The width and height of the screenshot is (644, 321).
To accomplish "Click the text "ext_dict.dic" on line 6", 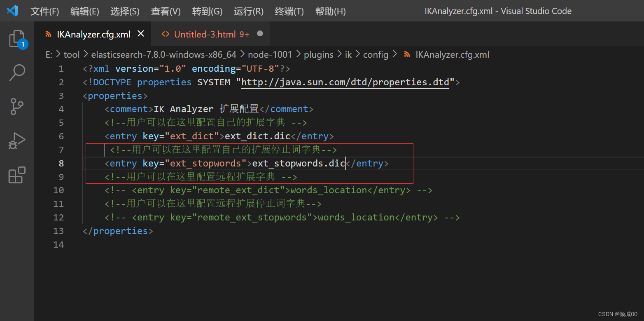I will click(258, 136).
